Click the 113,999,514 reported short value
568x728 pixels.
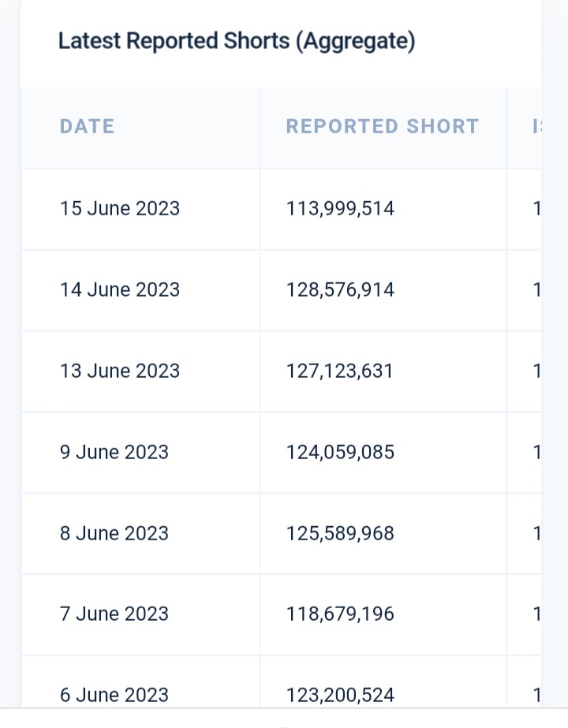(340, 209)
